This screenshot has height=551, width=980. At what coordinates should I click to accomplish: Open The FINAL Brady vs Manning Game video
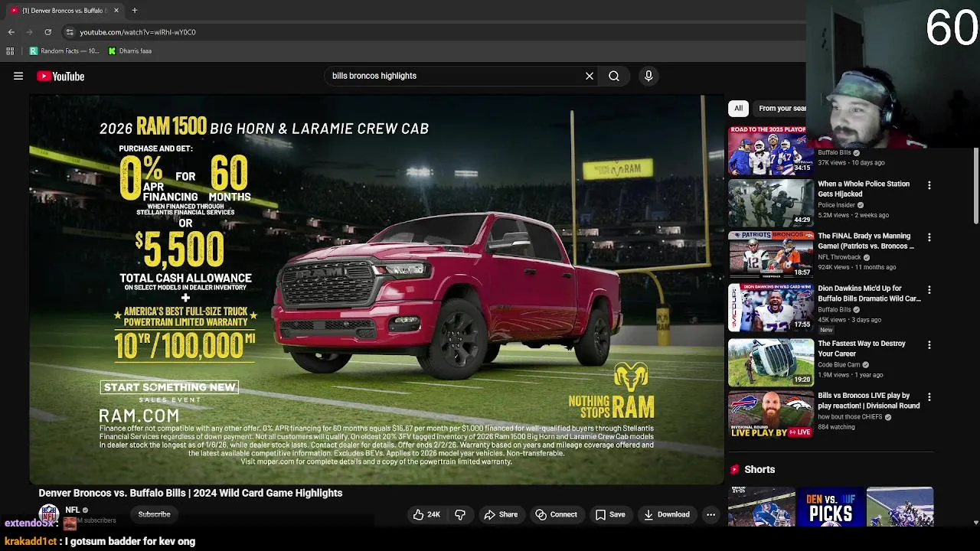coord(866,241)
